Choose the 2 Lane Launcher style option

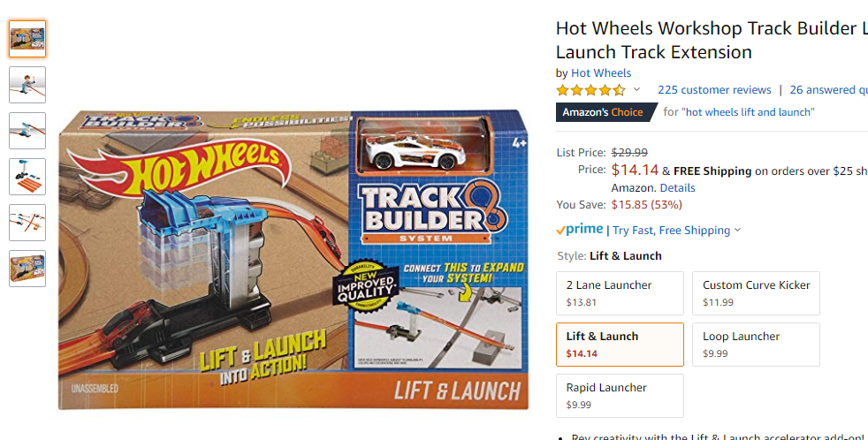620,293
